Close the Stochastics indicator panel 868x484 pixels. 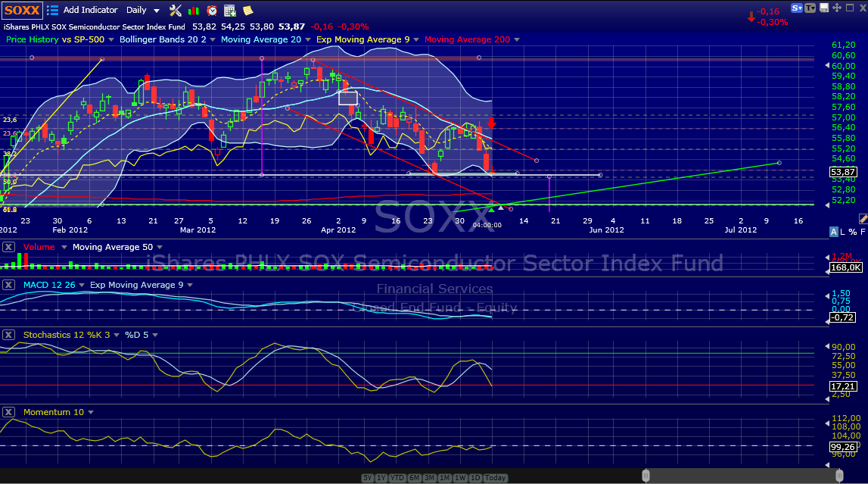point(8,335)
